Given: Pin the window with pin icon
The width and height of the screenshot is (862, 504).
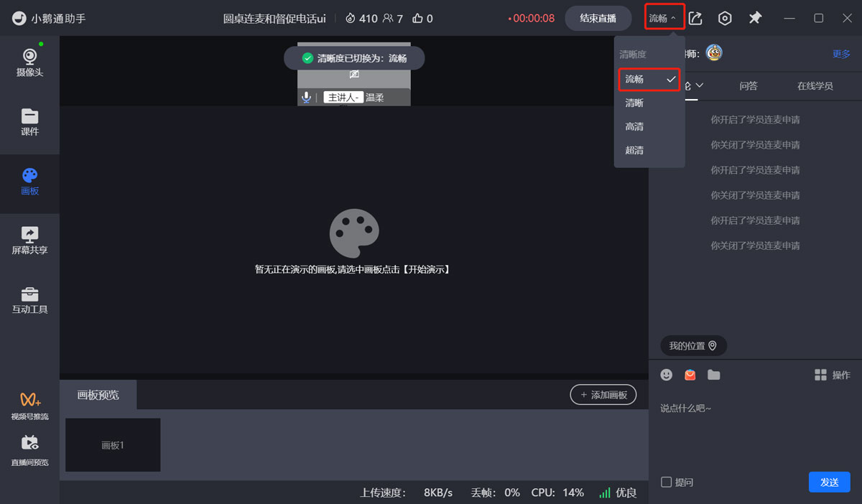Looking at the screenshot, I should pyautogui.click(x=755, y=18).
